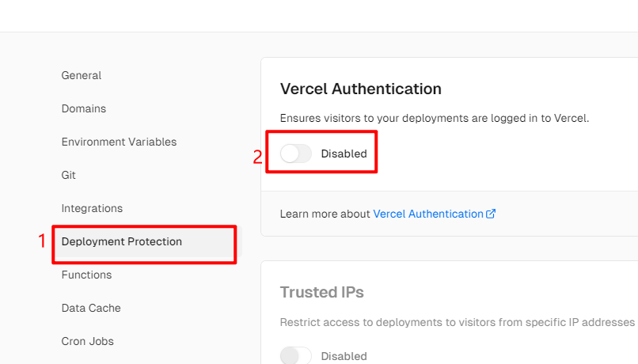Enable the Vercel Authentication toggle switch

click(296, 154)
